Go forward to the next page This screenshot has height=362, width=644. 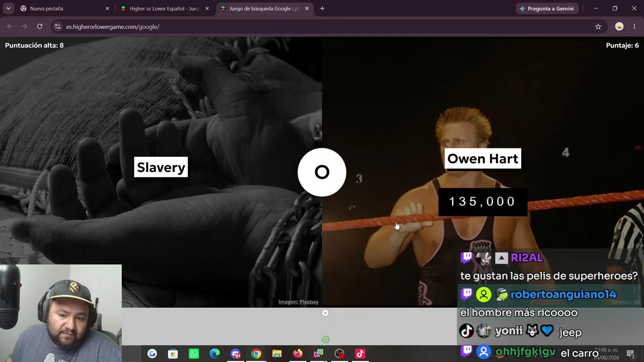(24, 27)
